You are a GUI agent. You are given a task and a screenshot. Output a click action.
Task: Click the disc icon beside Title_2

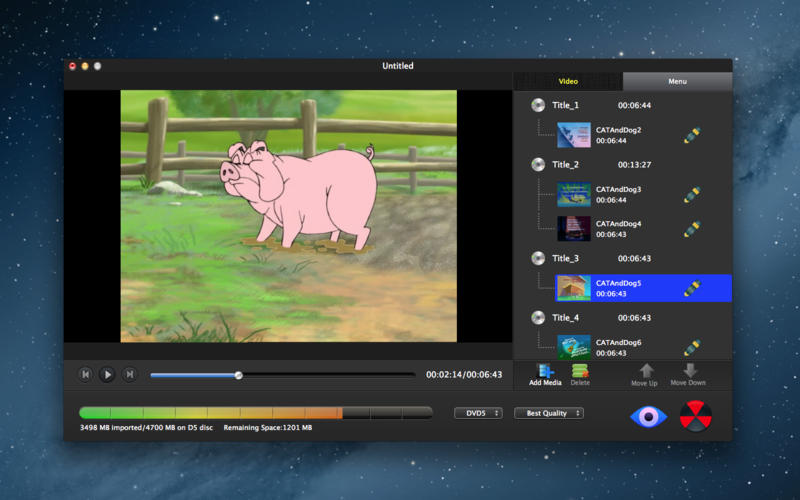click(x=538, y=164)
